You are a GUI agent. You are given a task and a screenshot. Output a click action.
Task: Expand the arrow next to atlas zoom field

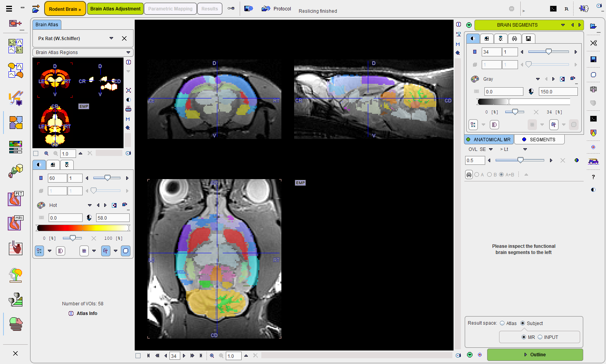click(x=80, y=153)
